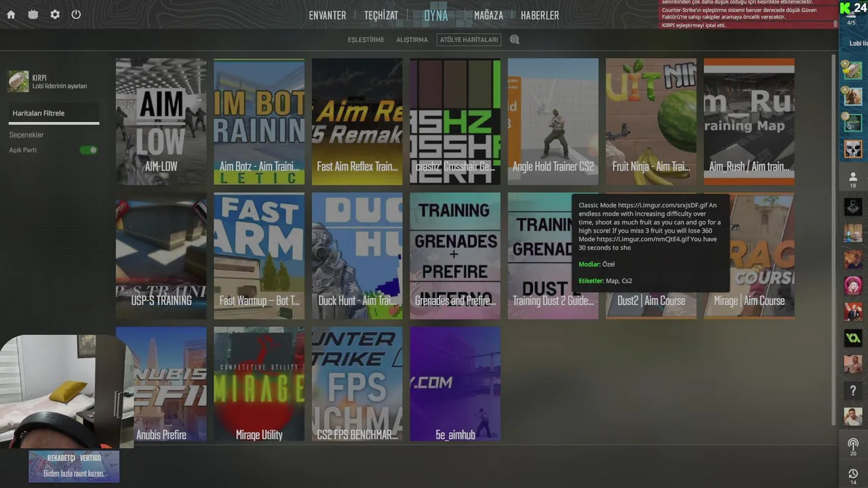Open the friends list icon showing 18

coord(853,180)
